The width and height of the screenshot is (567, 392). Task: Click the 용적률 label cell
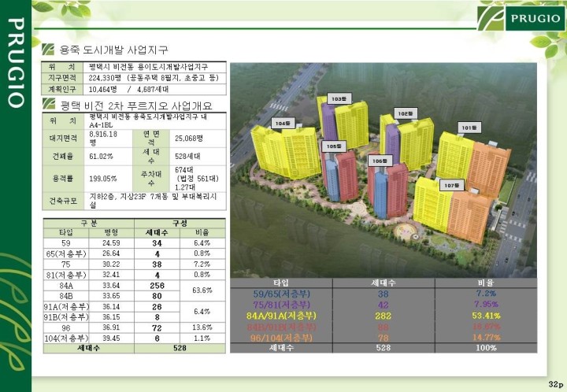coord(63,179)
